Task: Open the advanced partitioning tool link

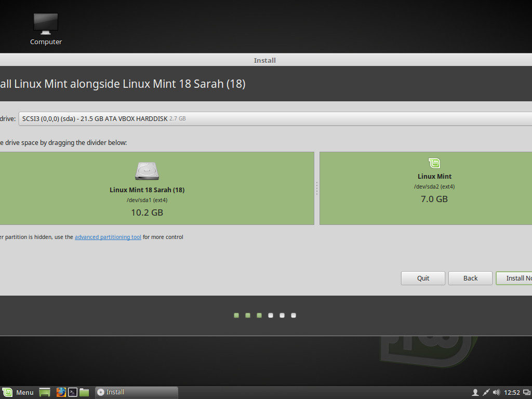Action: (108, 237)
